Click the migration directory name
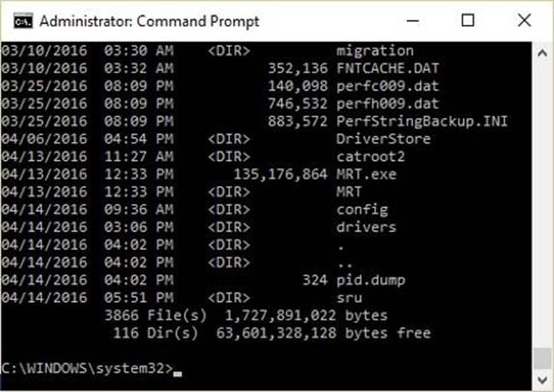This screenshot has height=392, width=554. (375, 51)
